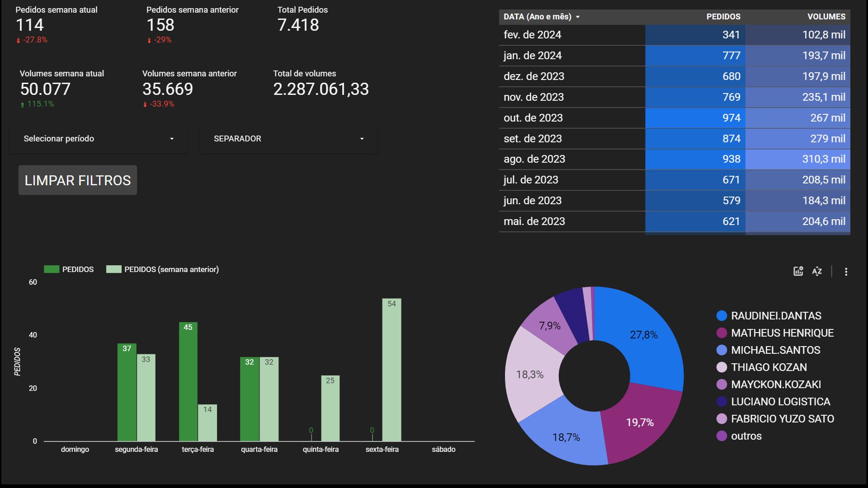Click the table row dez. de 2023
Image resolution: width=868 pixels, height=488 pixels.
675,76
